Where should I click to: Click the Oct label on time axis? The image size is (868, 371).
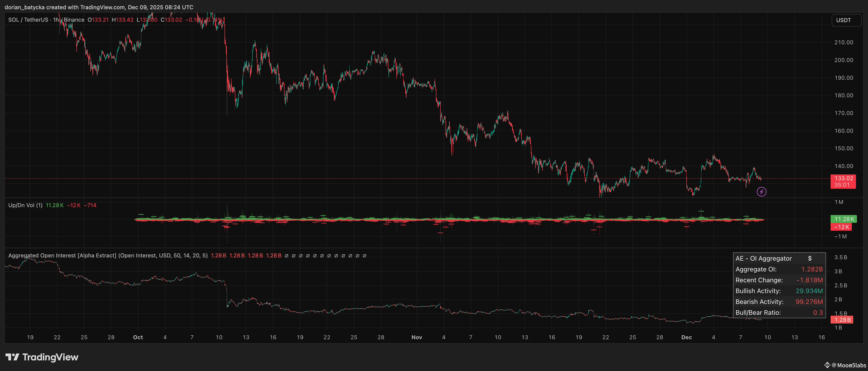[138, 337]
